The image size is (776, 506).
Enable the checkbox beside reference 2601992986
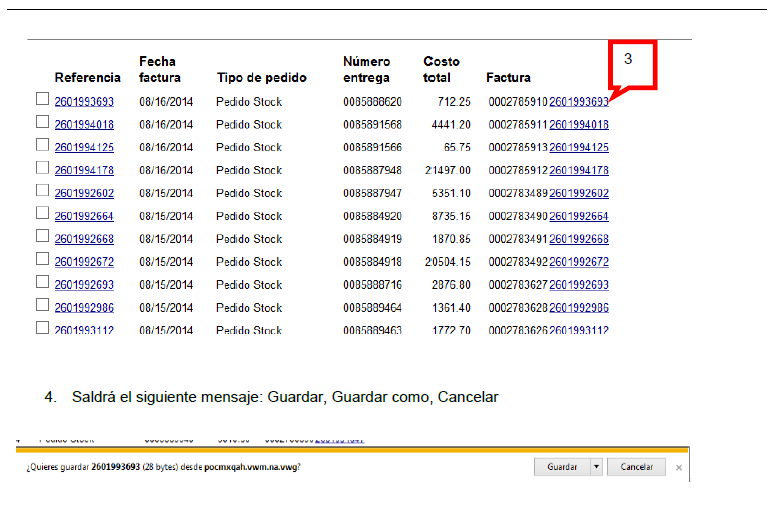pos(42,305)
